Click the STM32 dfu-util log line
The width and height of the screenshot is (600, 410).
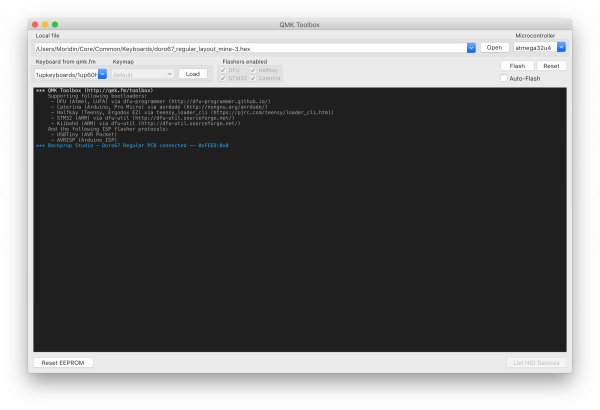(142, 118)
